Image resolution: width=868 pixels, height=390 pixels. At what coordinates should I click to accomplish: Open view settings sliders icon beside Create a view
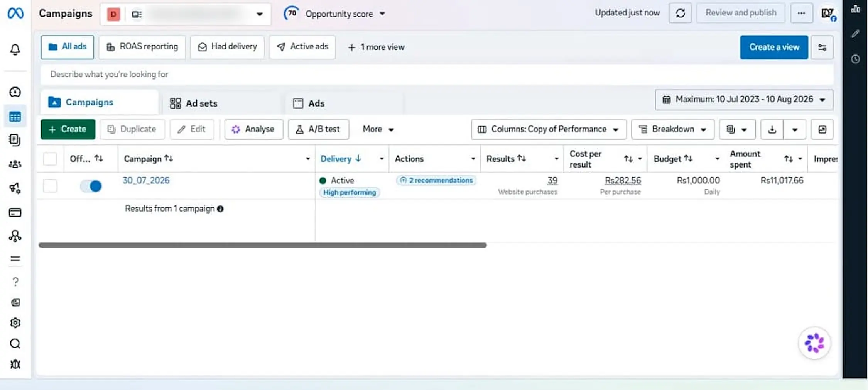click(x=822, y=47)
